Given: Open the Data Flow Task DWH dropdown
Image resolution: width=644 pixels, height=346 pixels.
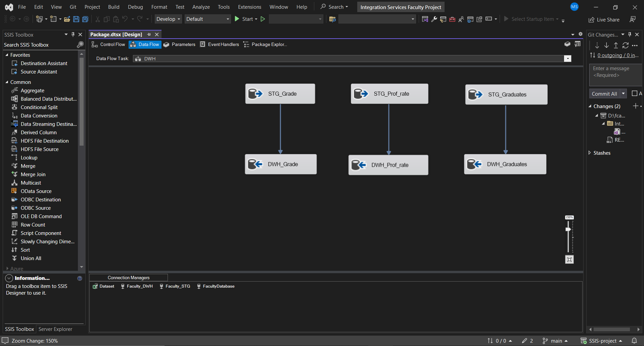Looking at the screenshot, I should [x=567, y=58].
